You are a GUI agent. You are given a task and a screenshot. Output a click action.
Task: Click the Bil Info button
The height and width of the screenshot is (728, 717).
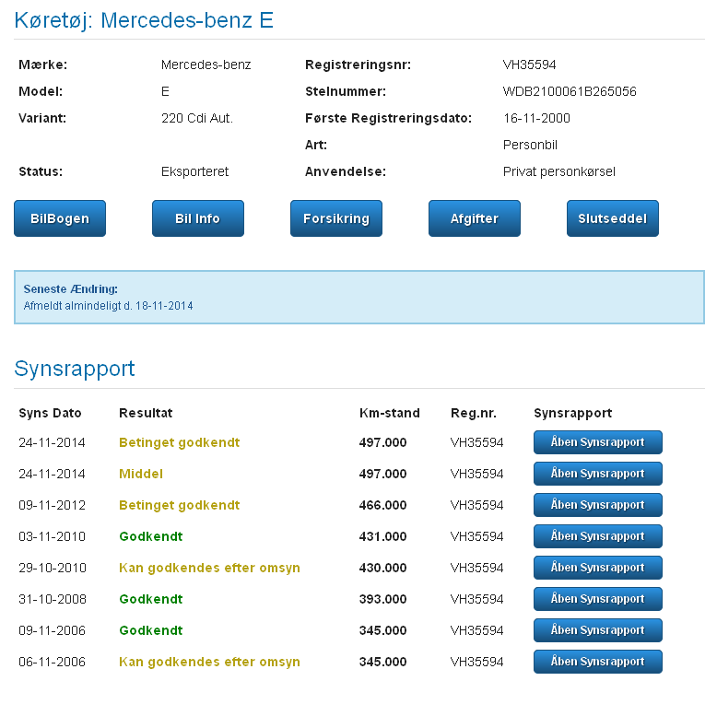(198, 218)
